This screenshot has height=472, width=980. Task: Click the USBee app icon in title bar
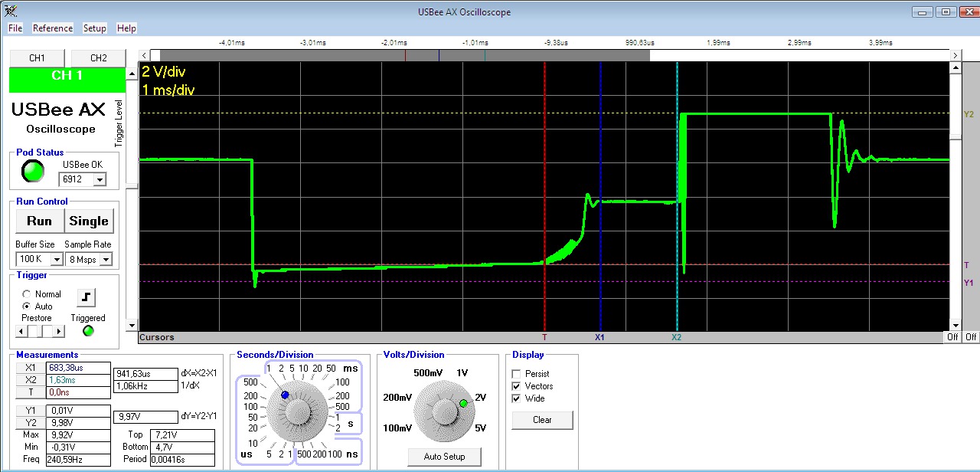[10, 11]
